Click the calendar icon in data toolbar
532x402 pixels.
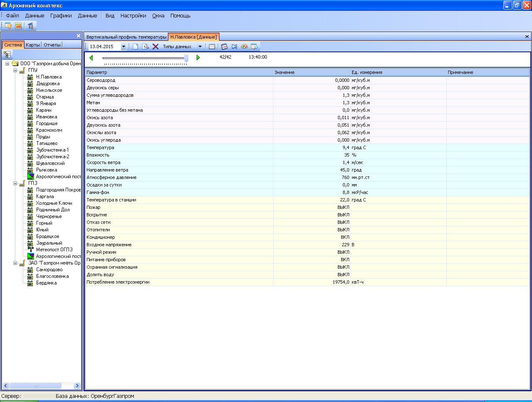224,47
